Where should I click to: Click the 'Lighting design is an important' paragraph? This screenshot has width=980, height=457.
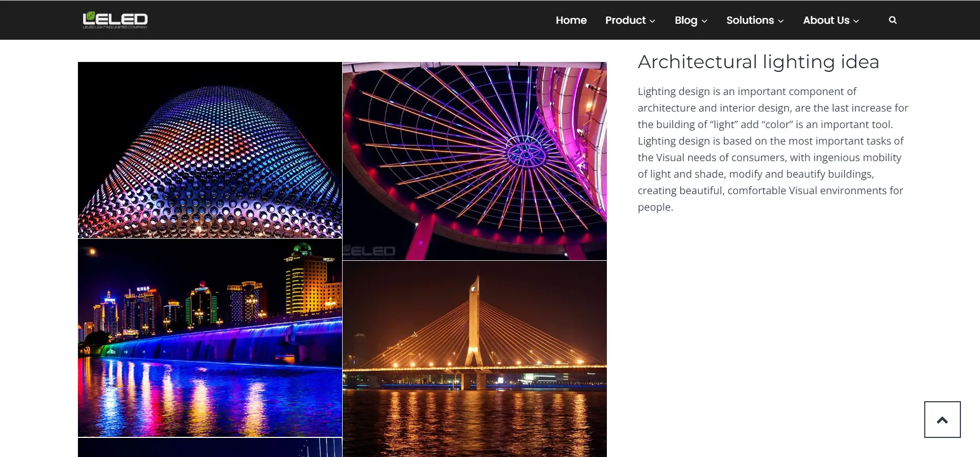coord(773,149)
